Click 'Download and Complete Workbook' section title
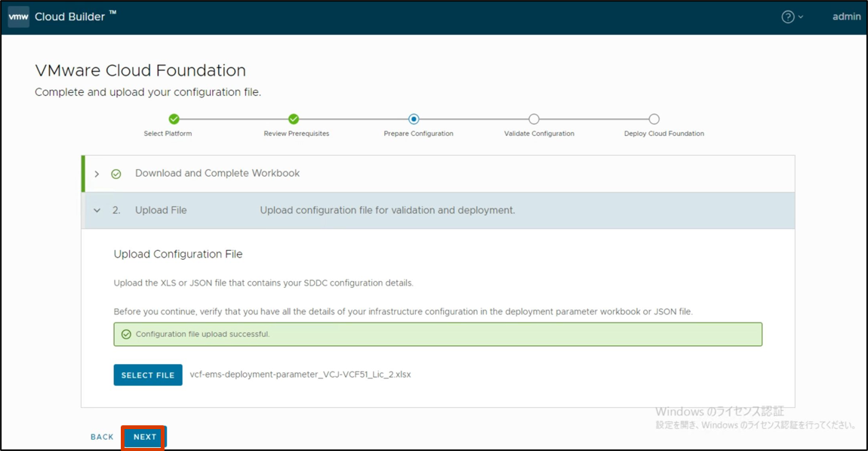The width and height of the screenshot is (868, 451). pos(217,174)
